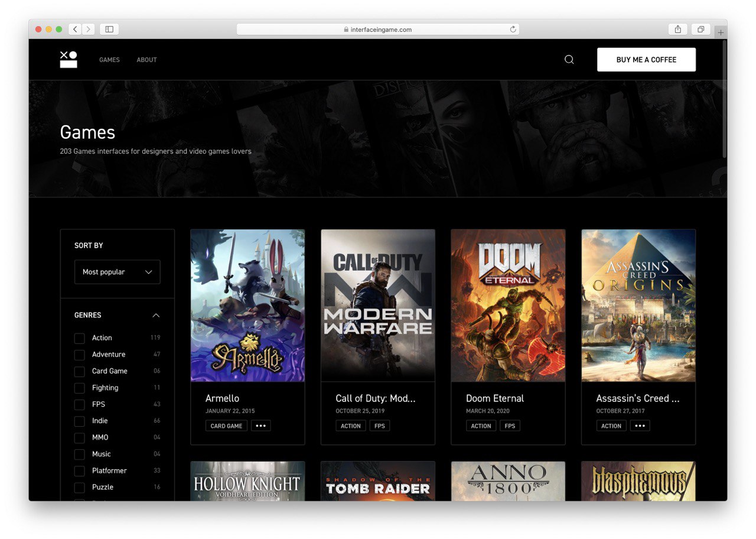Open the site search magnifier icon
This screenshot has width=756, height=539.
569,60
